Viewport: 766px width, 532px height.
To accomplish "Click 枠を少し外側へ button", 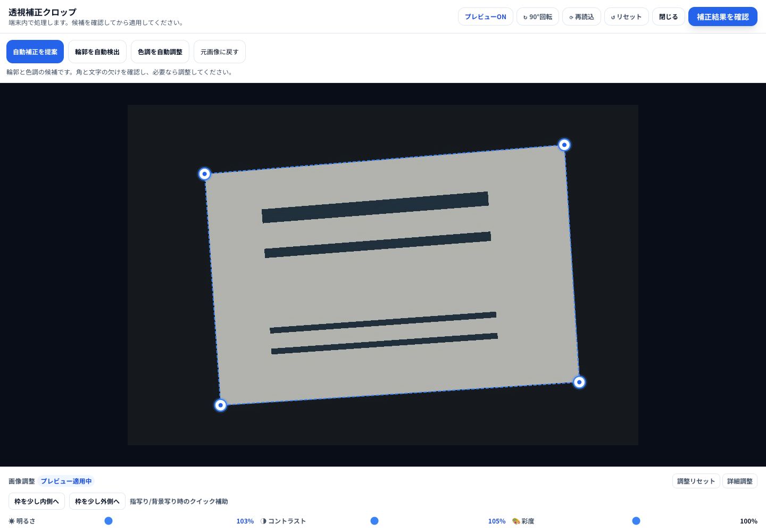I will tap(97, 501).
